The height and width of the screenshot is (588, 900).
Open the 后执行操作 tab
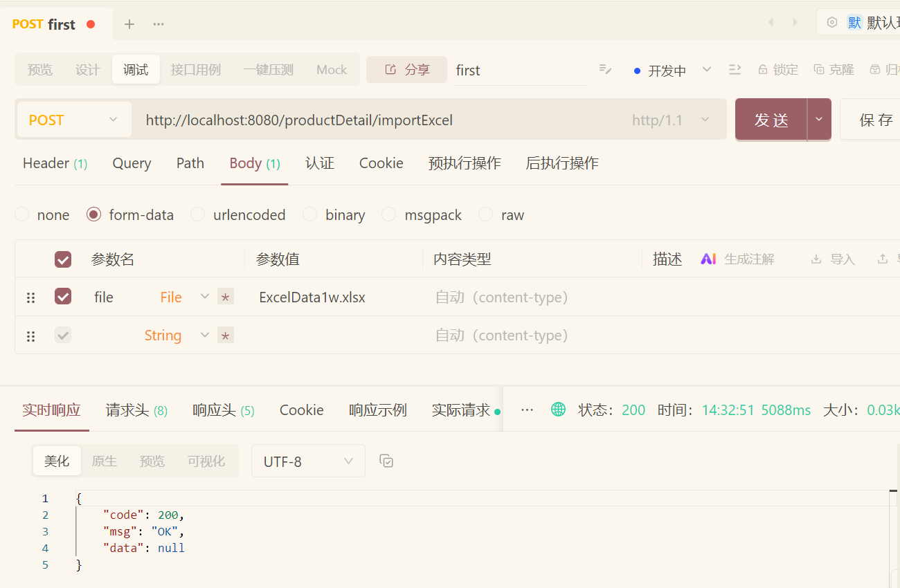pos(562,163)
